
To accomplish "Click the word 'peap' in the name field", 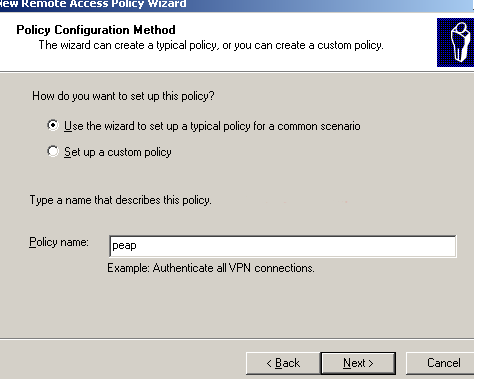I will coord(124,246).
